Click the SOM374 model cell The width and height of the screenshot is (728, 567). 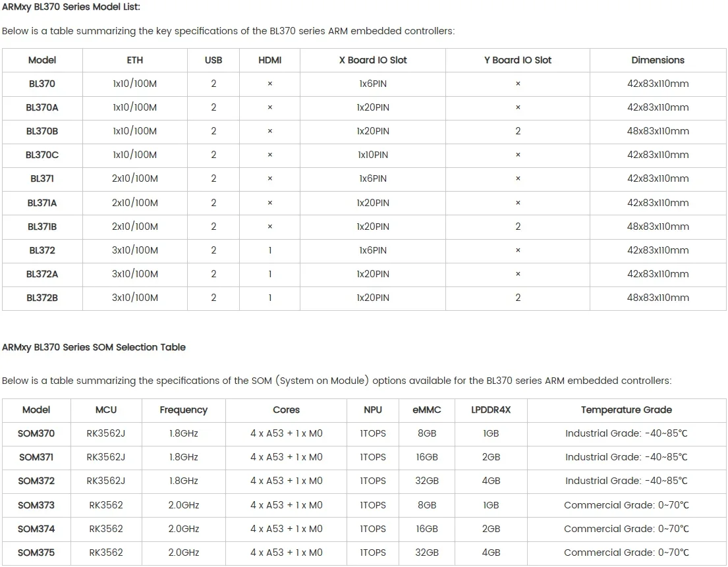[36, 529]
